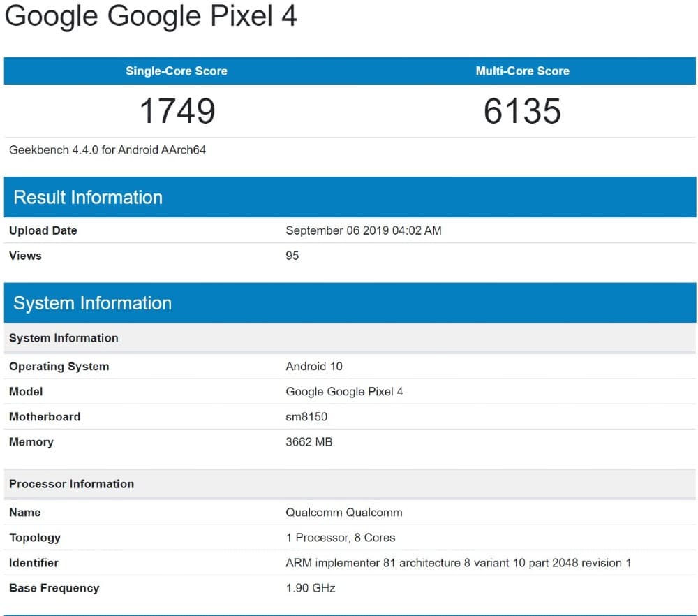Click the blue System Information section header

pyautogui.click(x=92, y=303)
